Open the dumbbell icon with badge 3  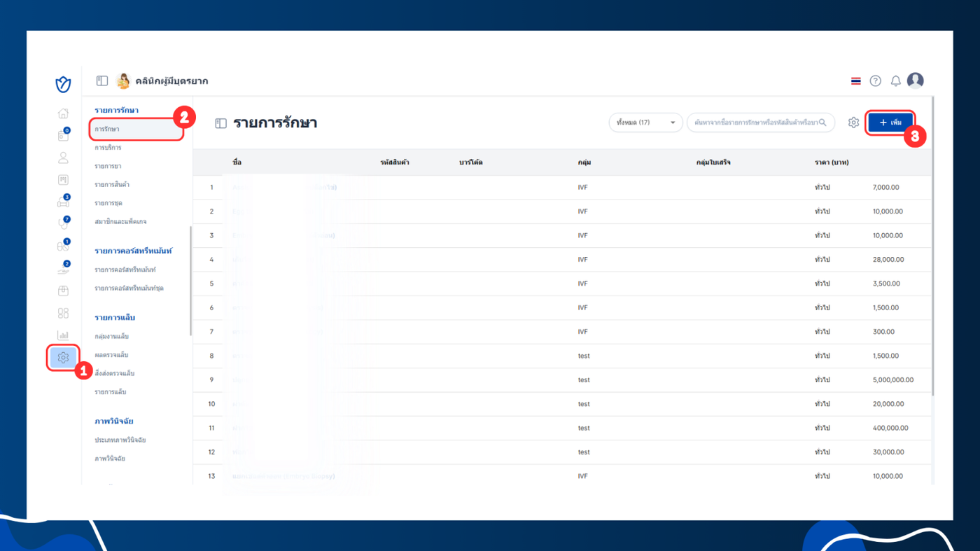[x=63, y=202]
